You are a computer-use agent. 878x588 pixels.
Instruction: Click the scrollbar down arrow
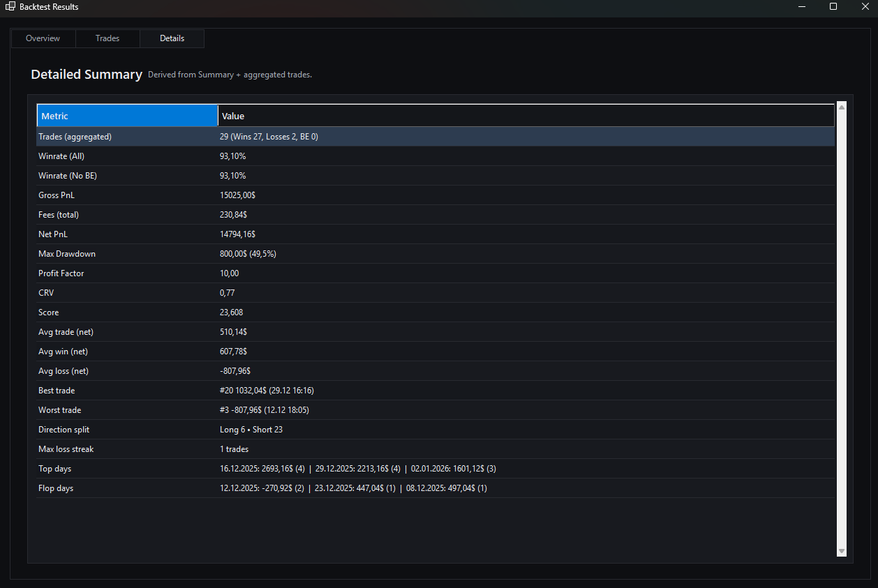pyautogui.click(x=841, y=551)
